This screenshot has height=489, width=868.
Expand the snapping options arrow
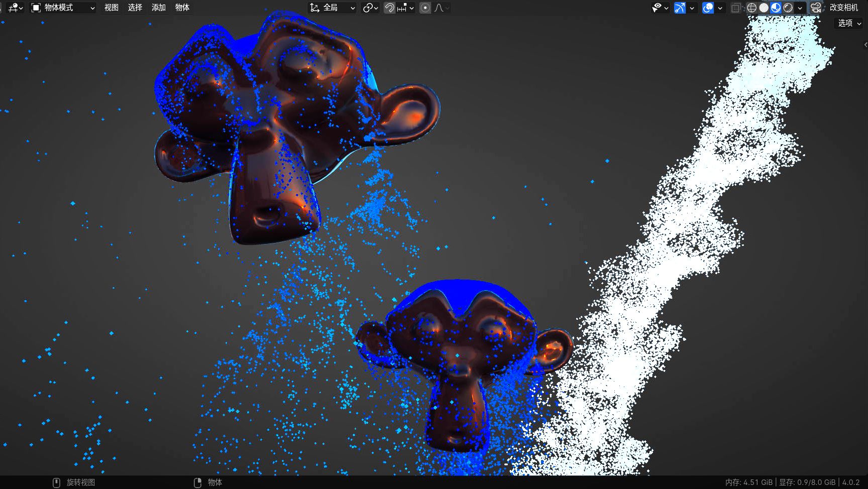411,8
